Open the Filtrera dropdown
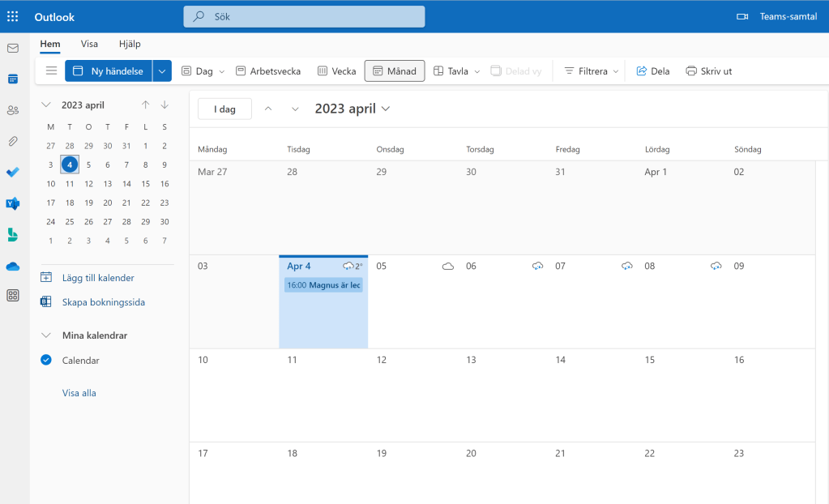The height and width of the screenshot is (504, 829). [x=592, y=71]
